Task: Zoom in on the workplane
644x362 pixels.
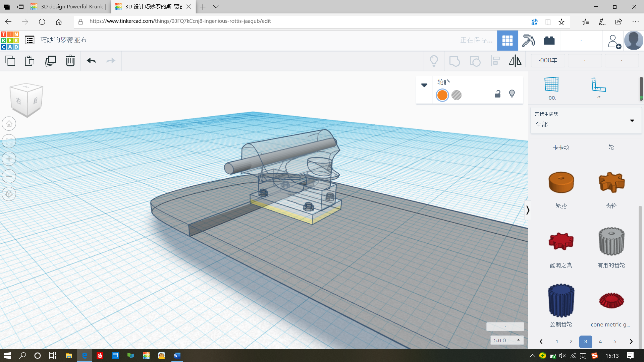Action: point(9,159)
